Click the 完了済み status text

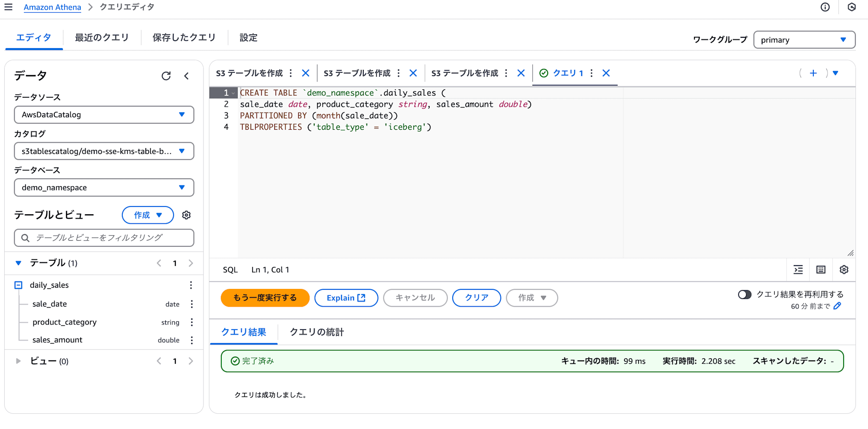click(258, 361)
